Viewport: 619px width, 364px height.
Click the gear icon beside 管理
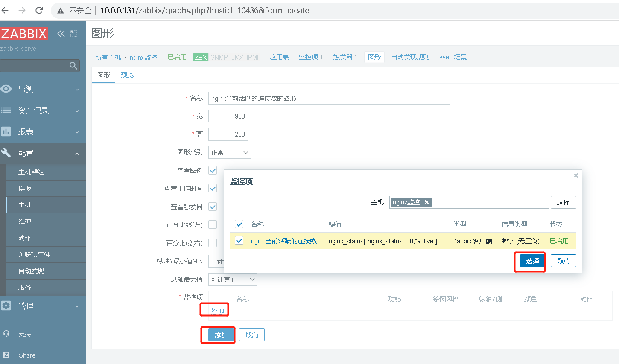coord(6,306)
